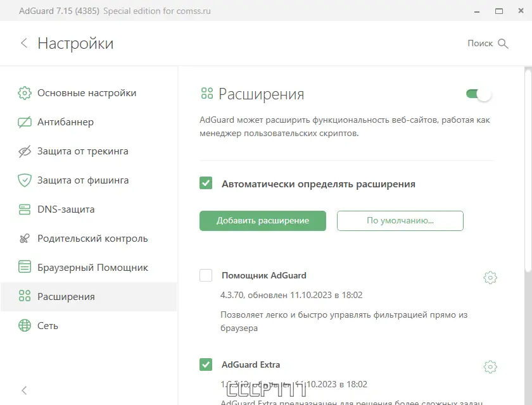Disable the AdGuard Extra extension
The width and height of the screenshot is (532, 405).
pos(206,364)
